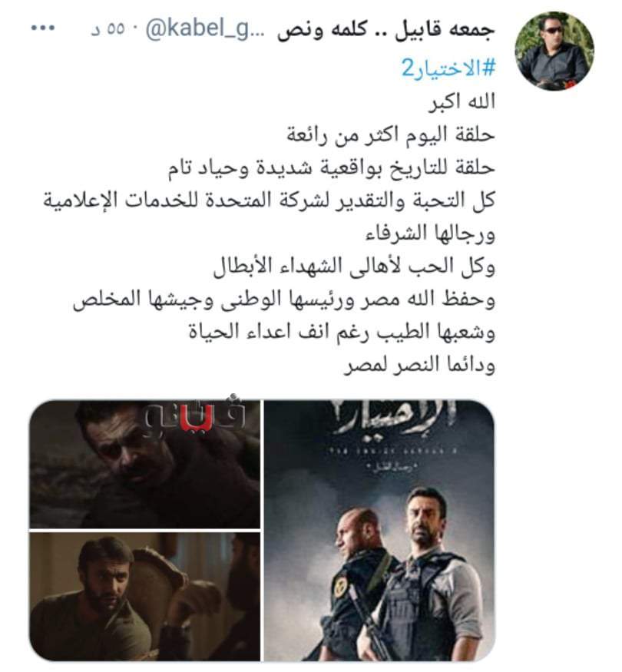
Task: Open the poster image with two armed officers
Action: (379, 531)
